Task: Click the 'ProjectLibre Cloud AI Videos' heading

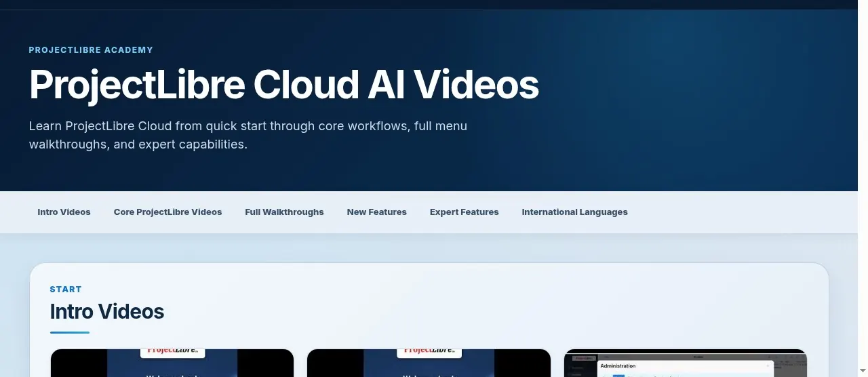Action: tap(283, 85)
